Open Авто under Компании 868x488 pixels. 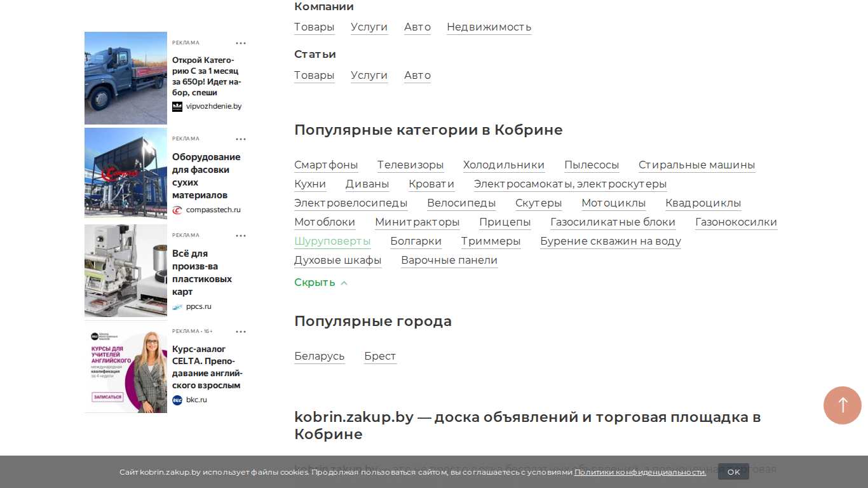coord(417,27)
